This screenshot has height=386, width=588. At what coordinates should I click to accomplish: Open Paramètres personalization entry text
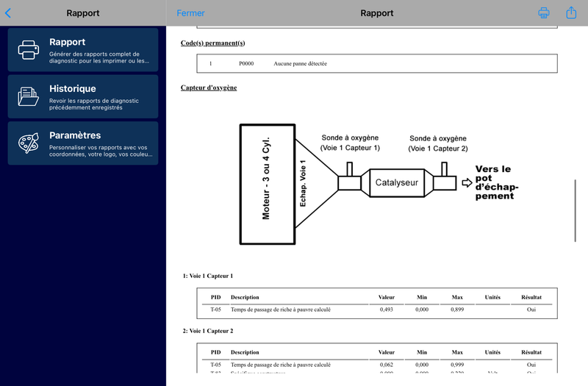tap(98, 151)
